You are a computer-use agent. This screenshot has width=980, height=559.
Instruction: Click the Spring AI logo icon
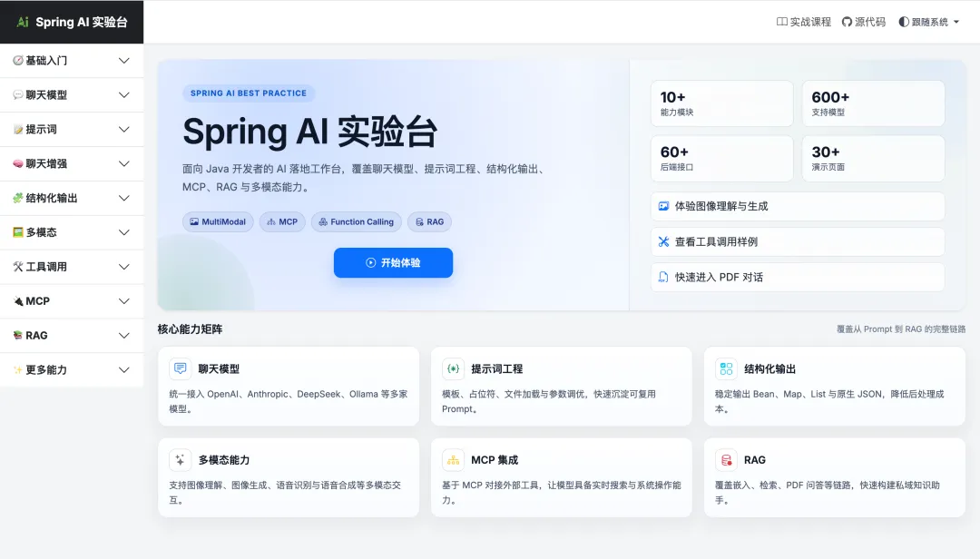pos(23,22)
